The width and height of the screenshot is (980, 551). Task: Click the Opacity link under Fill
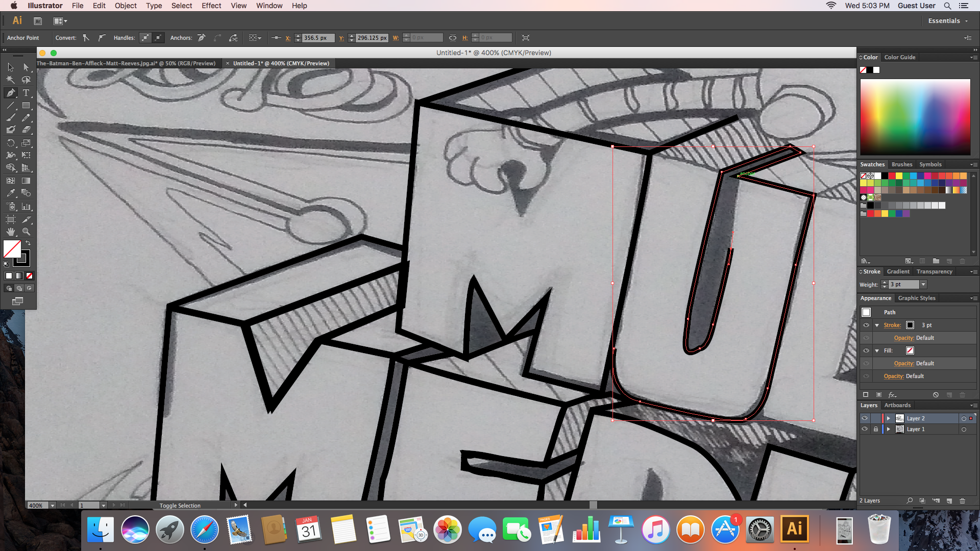click(904, 363)
